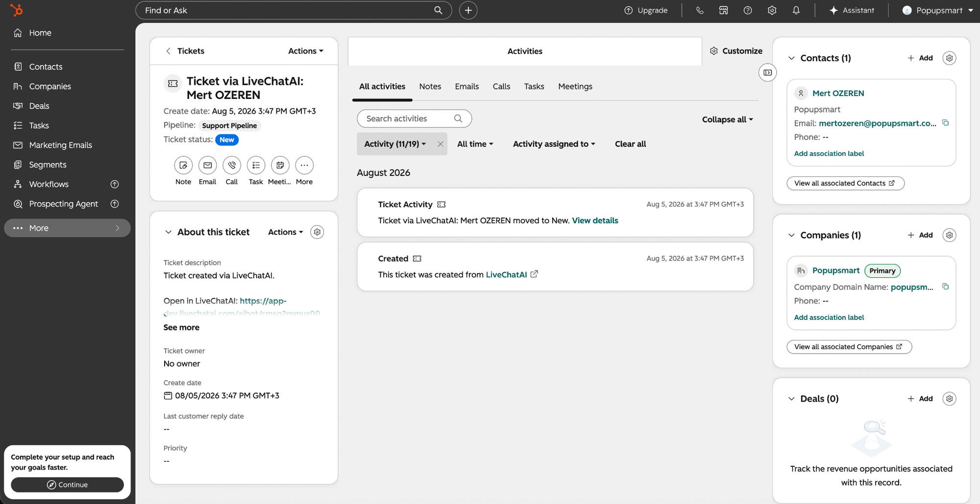Screen dimensions: 980x504
Task: Open Marketing Emails in the sidebar
Action: [x=60, y=145]
